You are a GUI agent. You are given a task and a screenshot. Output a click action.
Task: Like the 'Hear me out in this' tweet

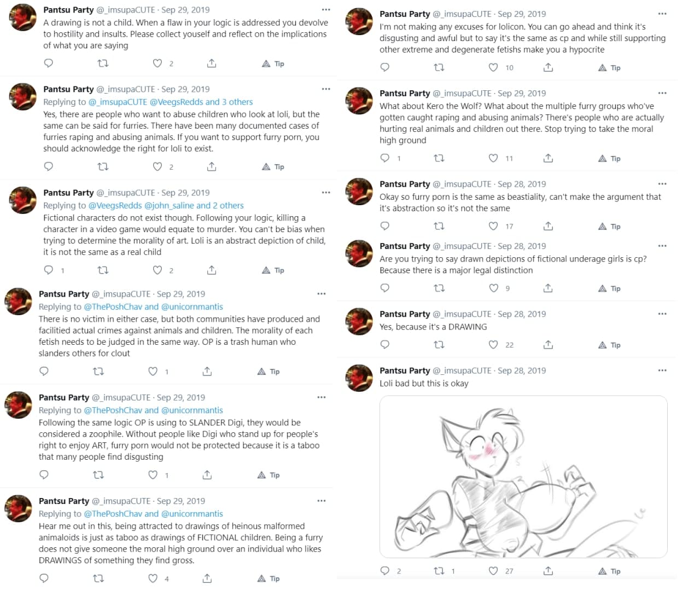click(x=153, y=578)
